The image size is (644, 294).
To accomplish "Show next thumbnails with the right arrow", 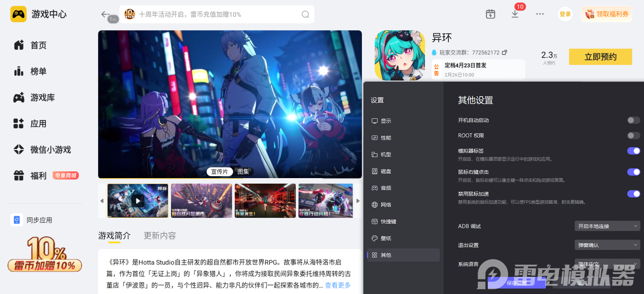I will click(358, 201).
